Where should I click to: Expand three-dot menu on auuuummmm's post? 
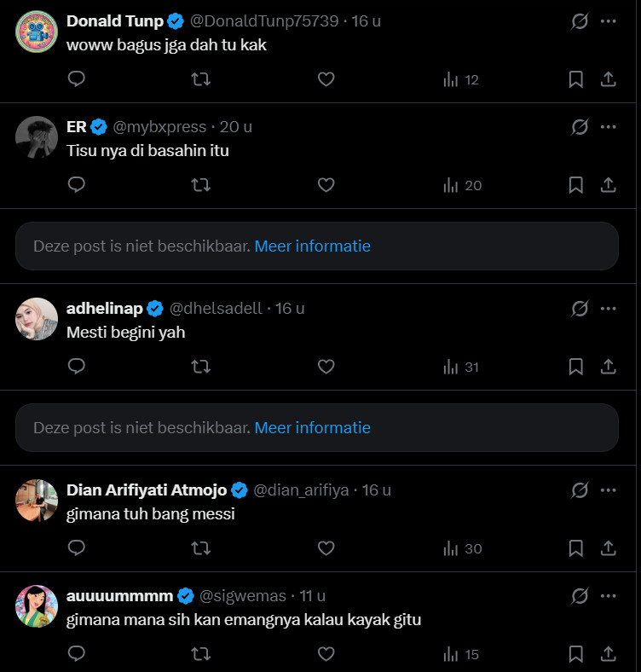608,595
